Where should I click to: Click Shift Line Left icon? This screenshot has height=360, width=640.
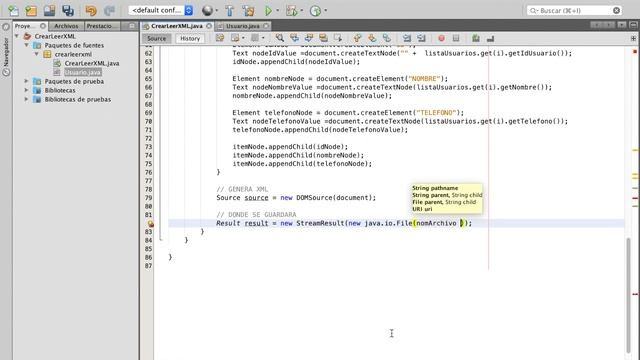[x=407, y=38]
